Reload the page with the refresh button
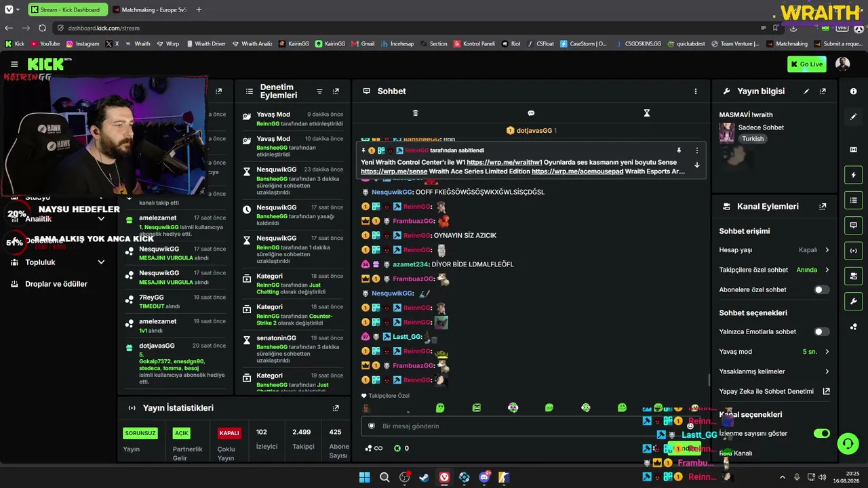The height and width of the screenshot is (488, 868). [42, 28]
